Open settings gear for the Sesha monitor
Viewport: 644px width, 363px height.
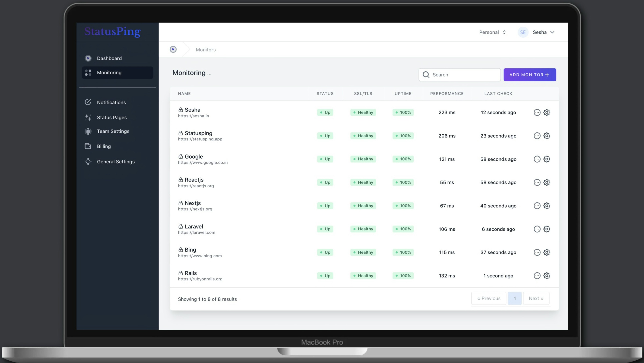547,112
